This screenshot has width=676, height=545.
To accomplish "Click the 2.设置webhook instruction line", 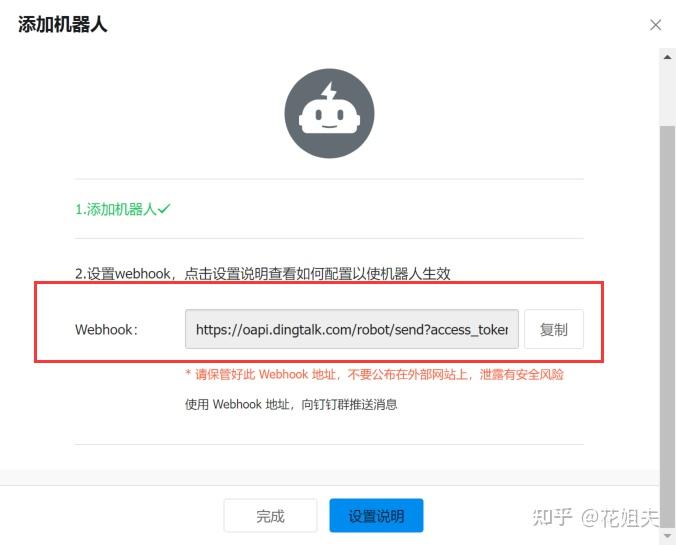I will point(263,273).
